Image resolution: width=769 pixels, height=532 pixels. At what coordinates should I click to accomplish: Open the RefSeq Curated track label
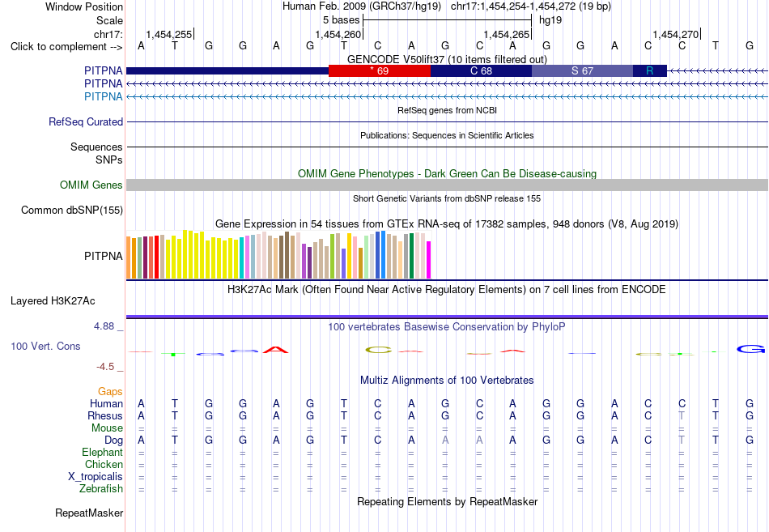click(x=86, y=121)
